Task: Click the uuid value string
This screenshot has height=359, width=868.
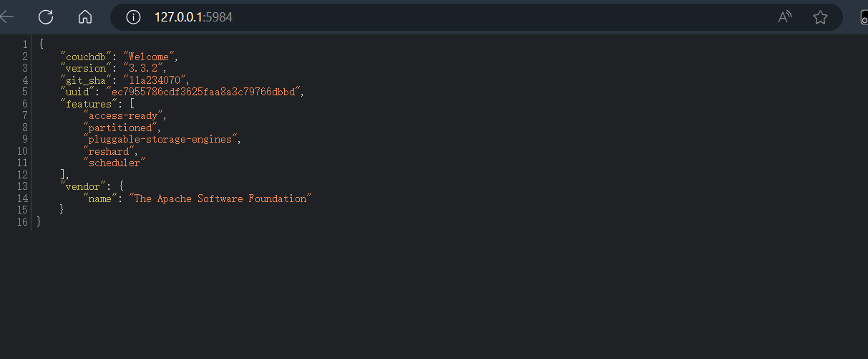Action: (x=204, y=92)
